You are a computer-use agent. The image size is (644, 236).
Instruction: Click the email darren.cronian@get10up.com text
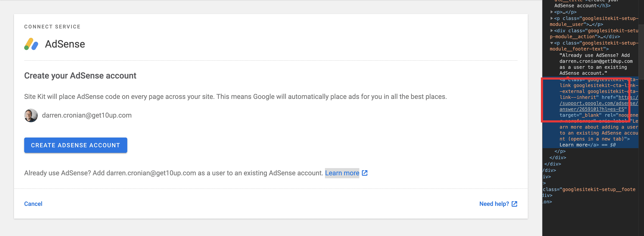point(87,115)
